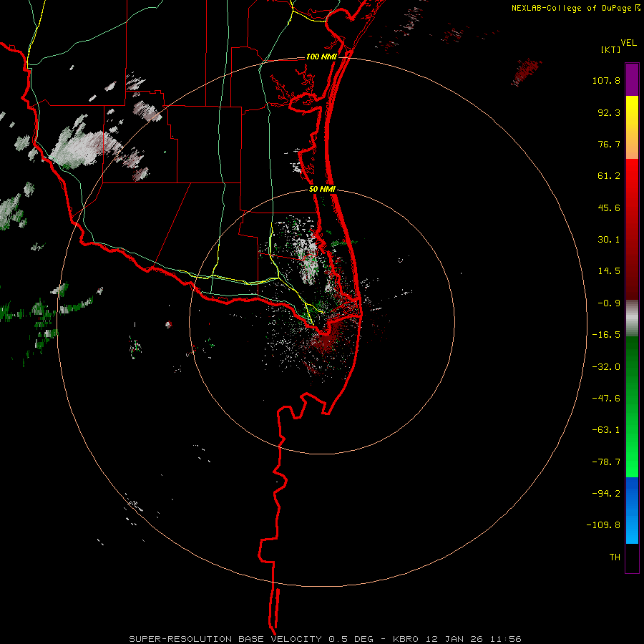Select the -63.1 velocity scale value
Image resolution: width=644 pixels, height=644 pixels.
tap(606, 430)
